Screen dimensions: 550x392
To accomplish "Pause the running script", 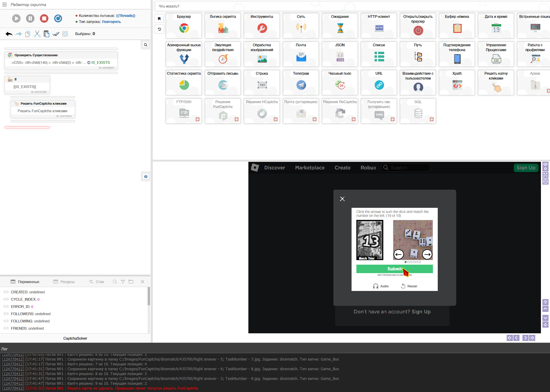I will [30, 18].
